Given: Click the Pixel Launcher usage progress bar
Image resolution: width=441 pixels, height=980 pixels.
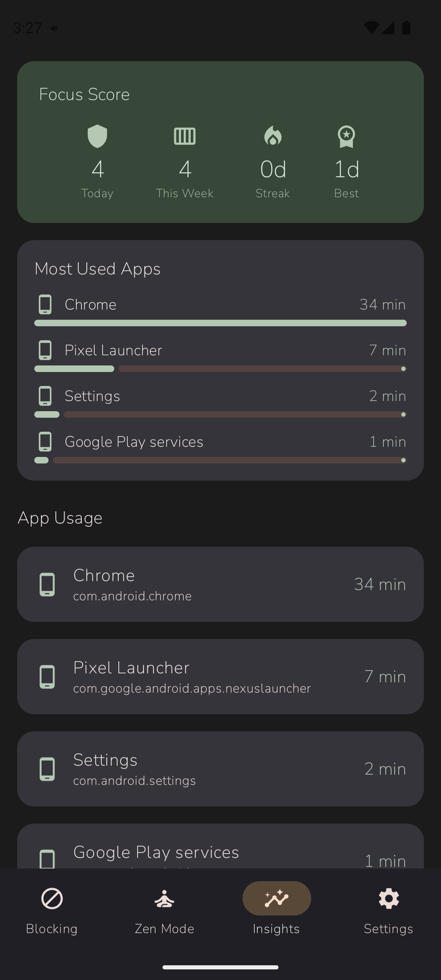Looking at the screenshot, I should point(220,369).
